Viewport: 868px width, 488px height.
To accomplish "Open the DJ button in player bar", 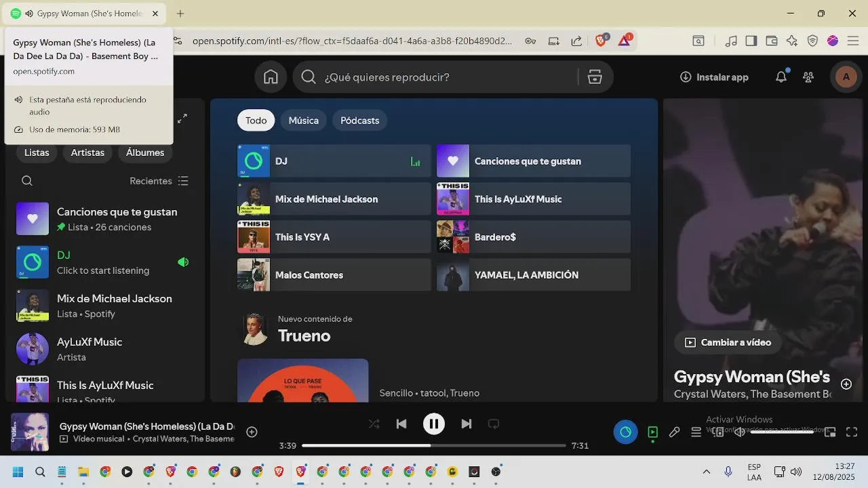I will coord(625,432).
